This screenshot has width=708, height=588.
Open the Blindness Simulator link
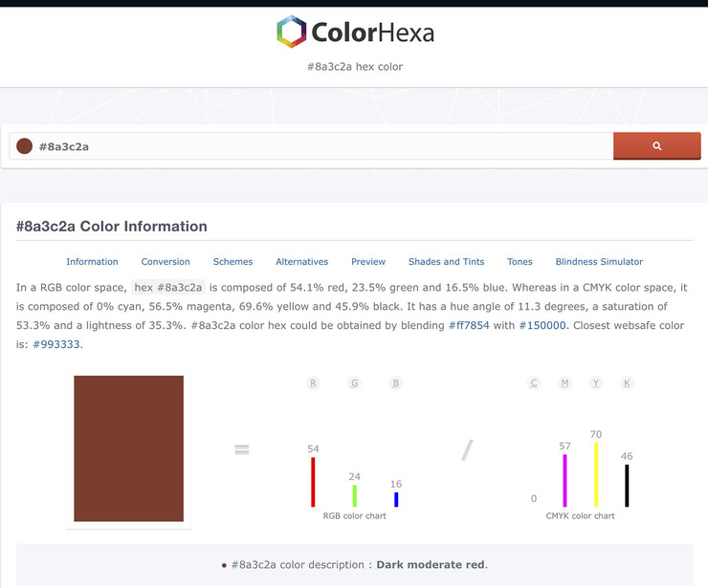pyautogui.click(x=599, y=262)
